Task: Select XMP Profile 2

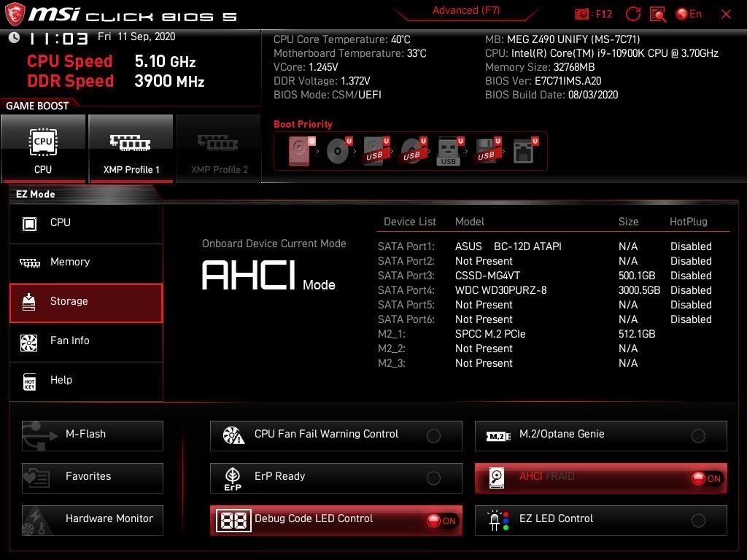Action: click(x=218, y=148)
